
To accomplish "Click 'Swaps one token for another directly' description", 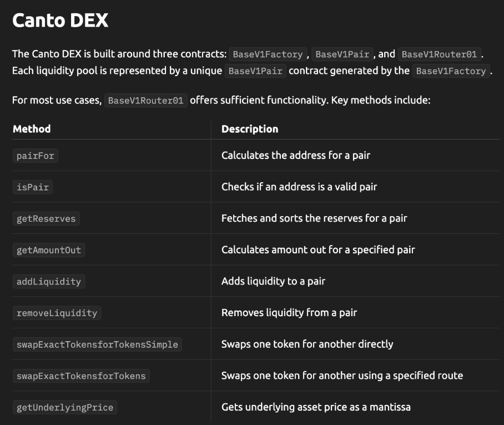I will pos(307,344).
